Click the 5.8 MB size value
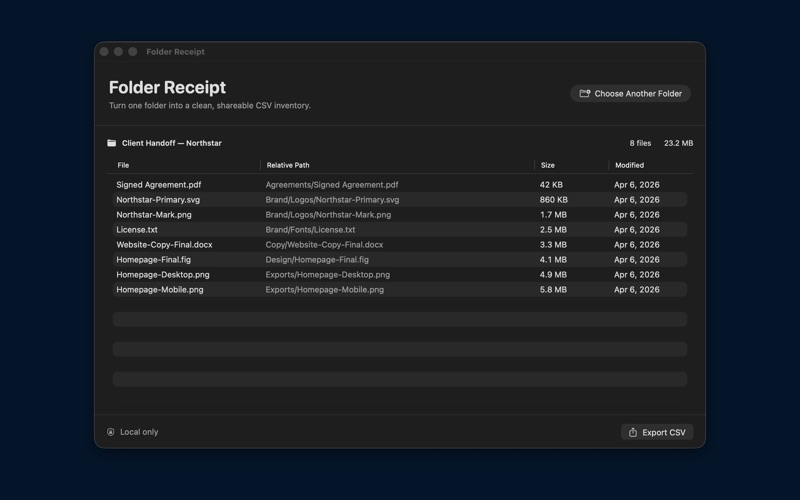Image resolution: width=800 pixels, height=500 pixels. [x=553, y=290]
